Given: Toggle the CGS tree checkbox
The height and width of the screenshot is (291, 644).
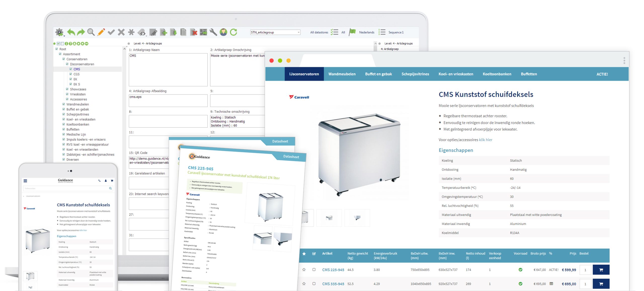Looking at the screenshot, I should (71, 74).
